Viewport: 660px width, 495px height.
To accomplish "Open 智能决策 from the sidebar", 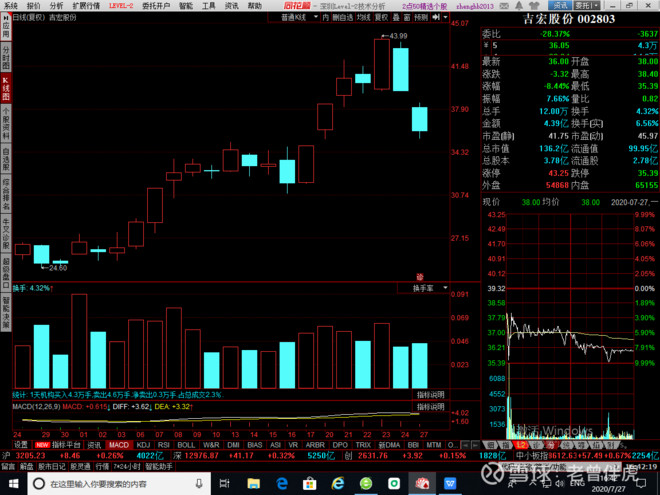I will tap(6, 312).
